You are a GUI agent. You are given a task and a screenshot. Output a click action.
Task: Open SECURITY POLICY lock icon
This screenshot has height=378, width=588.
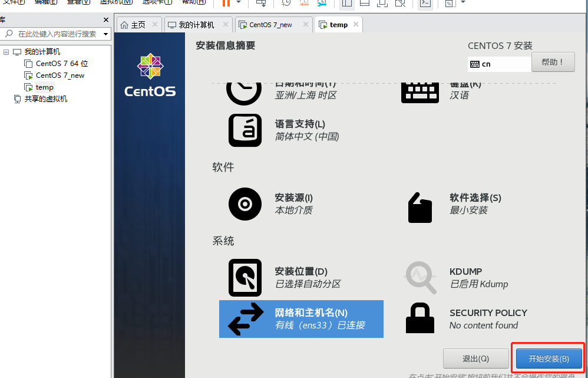click(420, 318)
